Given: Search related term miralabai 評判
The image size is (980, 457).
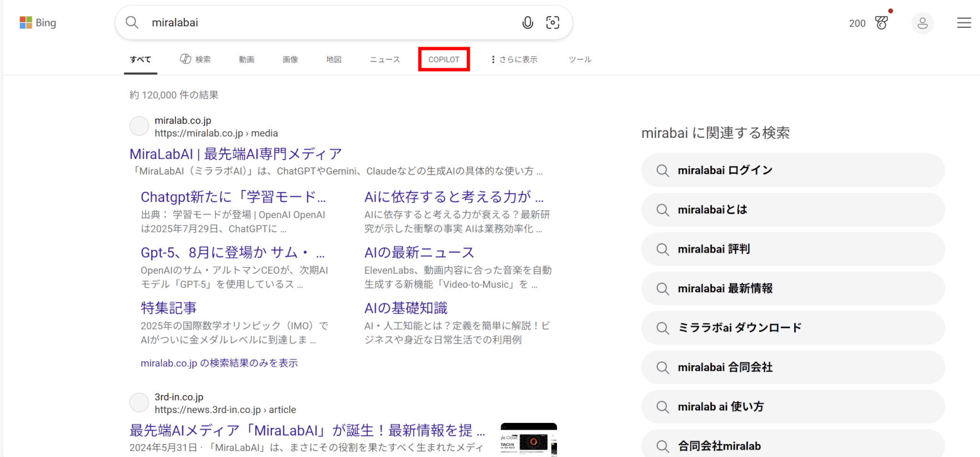Looking at the screenshot, I should click(x=793, y=249).
